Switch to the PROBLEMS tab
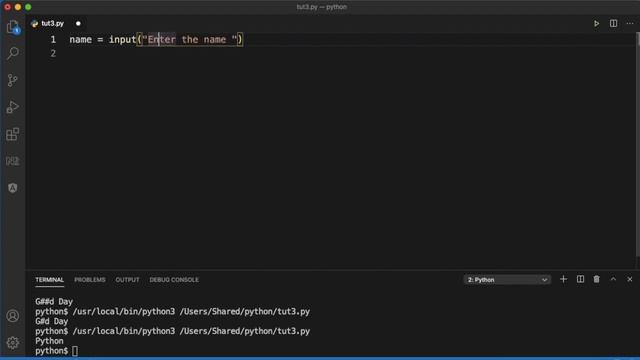This screenshot has height=360, width=640. 90,280
